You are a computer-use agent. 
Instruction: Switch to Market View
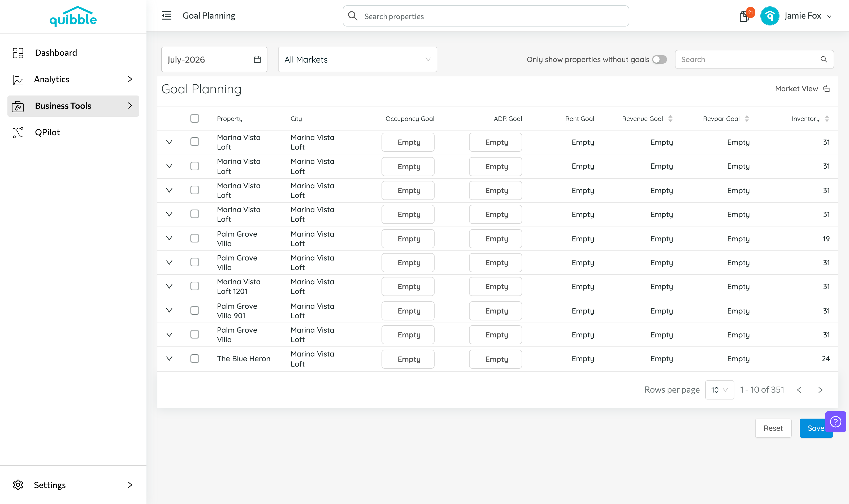point(802,89)
